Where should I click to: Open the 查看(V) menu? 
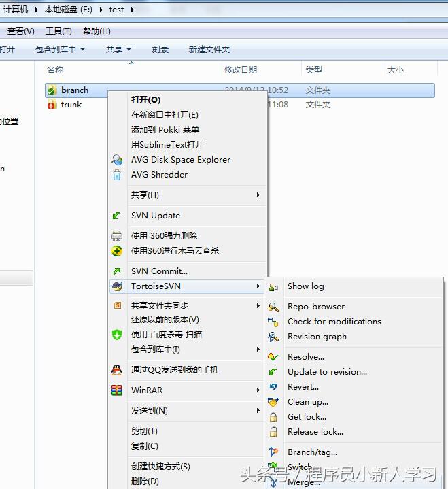[20, 31]
